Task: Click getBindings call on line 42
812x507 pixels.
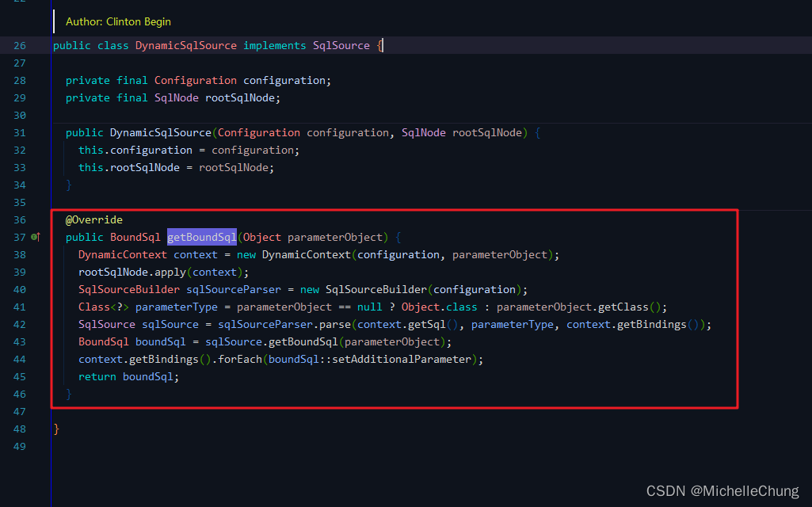Action: pos(651,324)
